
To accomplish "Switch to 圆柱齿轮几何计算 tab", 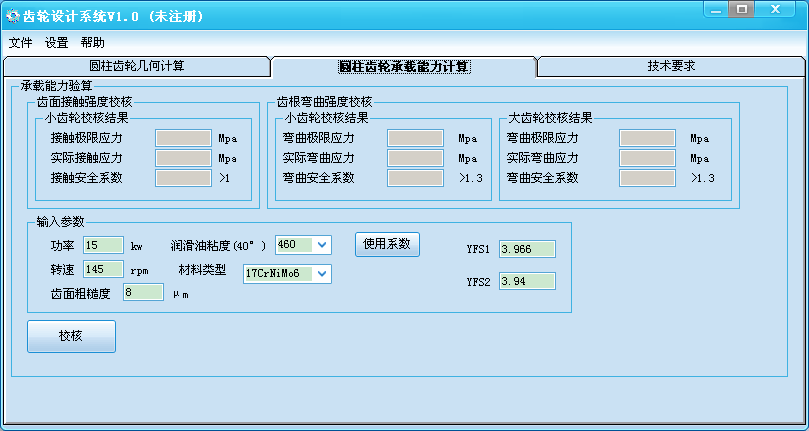I will (137, 66).
